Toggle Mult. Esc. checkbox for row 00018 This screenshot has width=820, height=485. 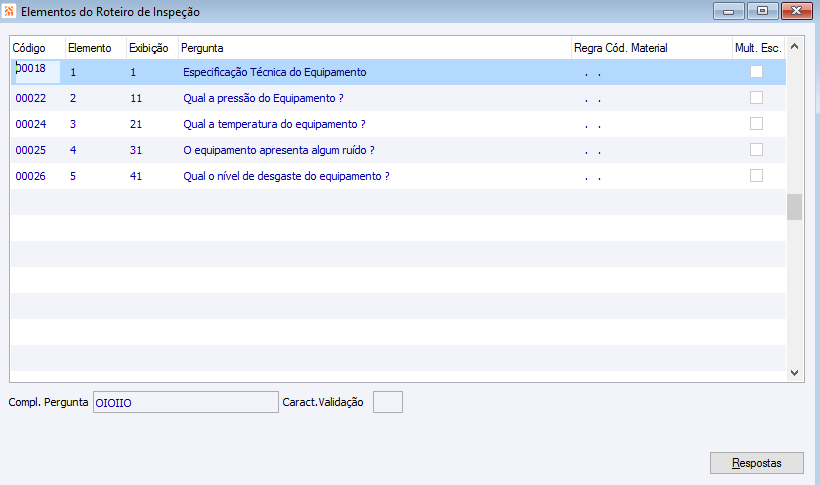click(756, 72)
